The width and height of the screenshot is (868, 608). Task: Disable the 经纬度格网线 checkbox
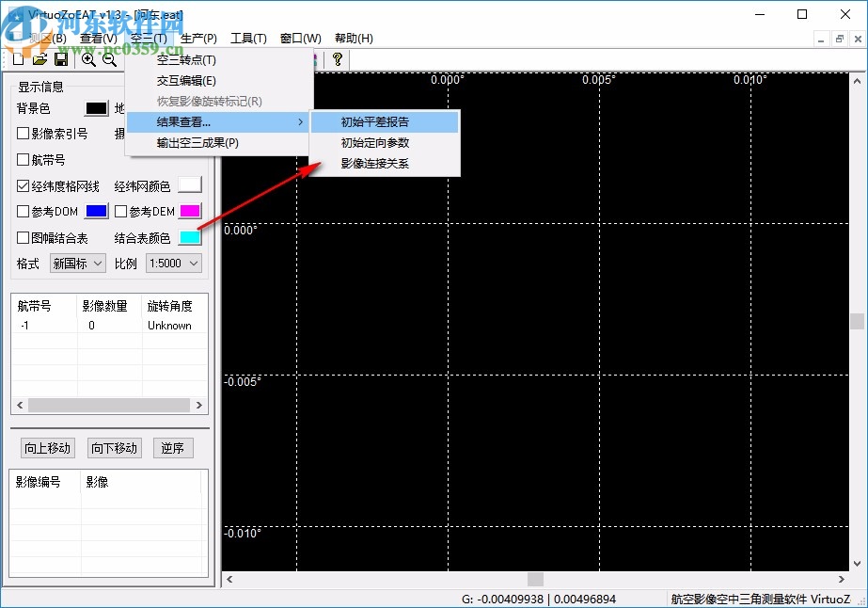tap(23, 185)
